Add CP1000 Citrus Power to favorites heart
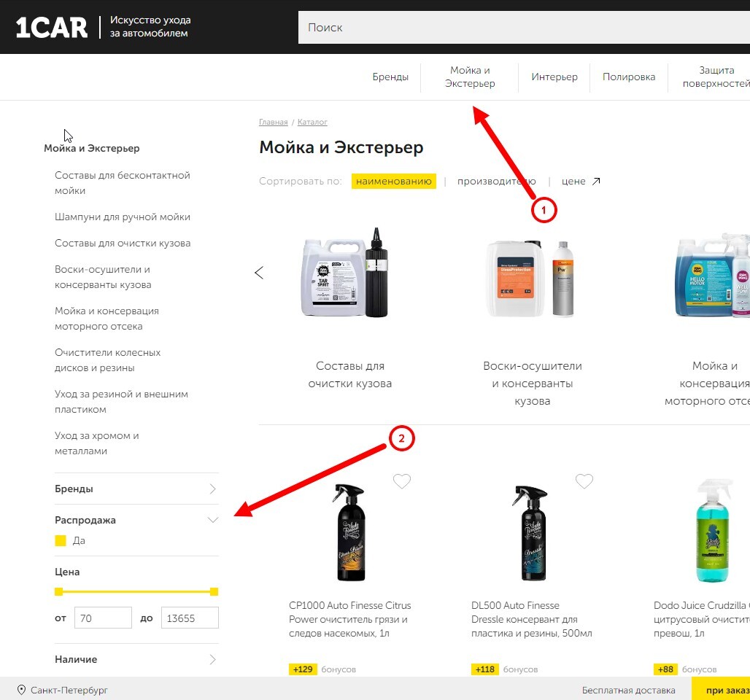 pos(402,481)
